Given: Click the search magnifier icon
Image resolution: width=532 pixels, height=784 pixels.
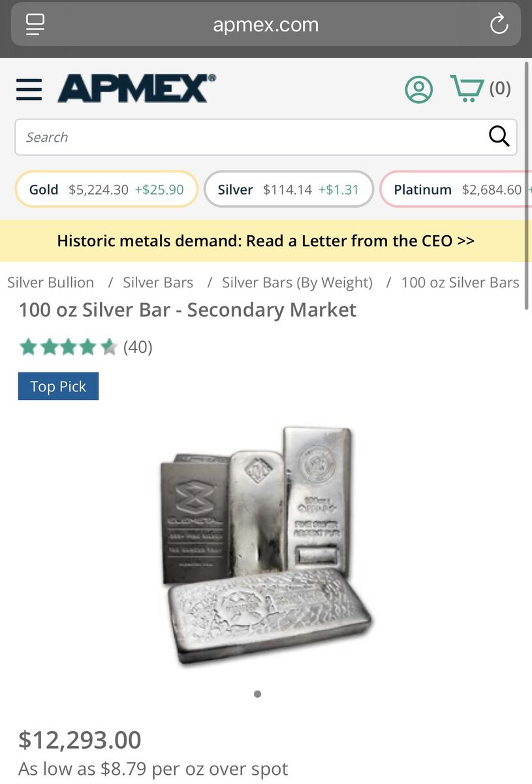Looking at the screenshot, I should [499, 137].
